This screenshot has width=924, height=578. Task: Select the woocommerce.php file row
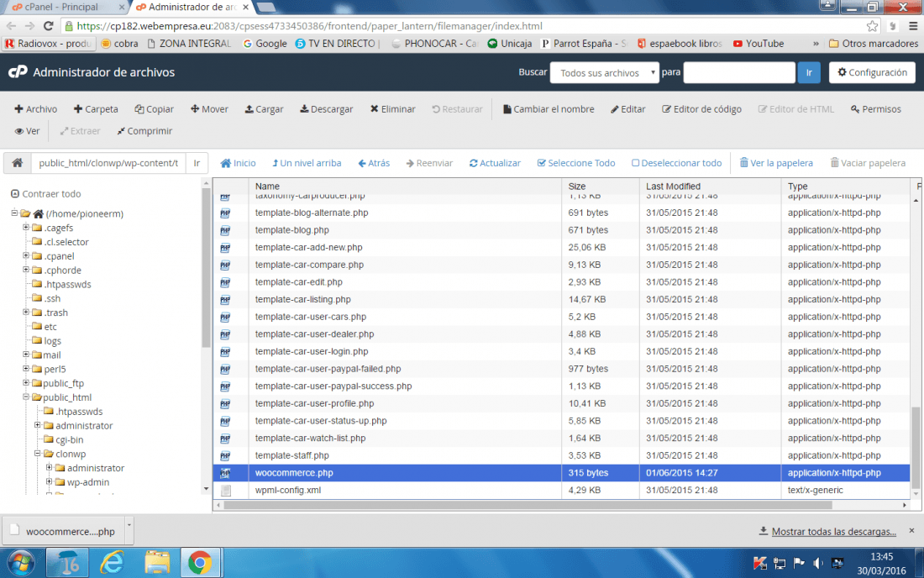(561, 472)
